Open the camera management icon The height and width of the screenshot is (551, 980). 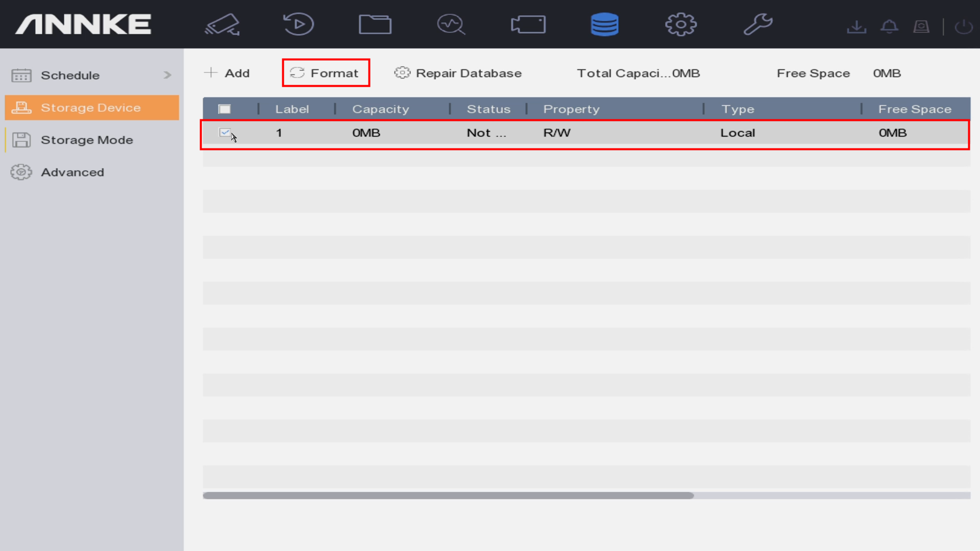[528, 24]
